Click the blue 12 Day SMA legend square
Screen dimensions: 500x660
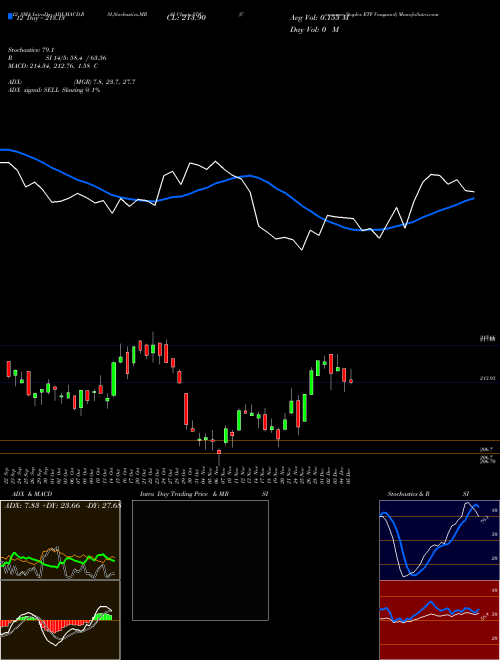[x=10, y=16]
